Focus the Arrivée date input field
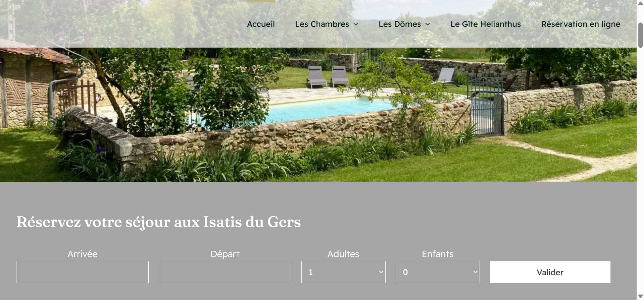 pyautogui.click(x=82, y=272)
